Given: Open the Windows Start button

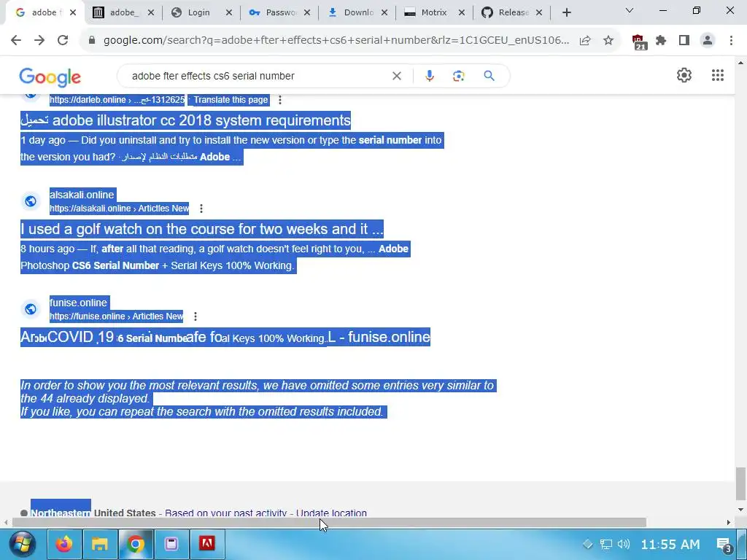Looking at the screenshot, I should click(22, 544).
